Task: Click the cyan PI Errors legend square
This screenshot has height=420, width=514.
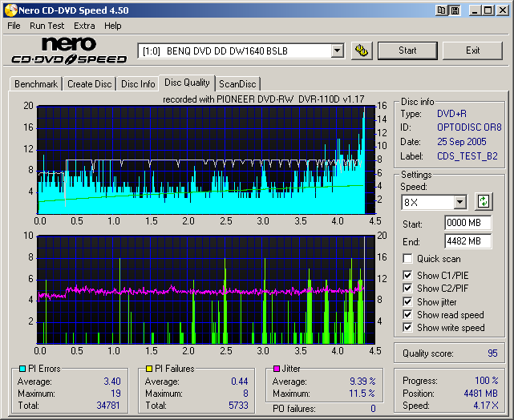Action: (22, 370)
